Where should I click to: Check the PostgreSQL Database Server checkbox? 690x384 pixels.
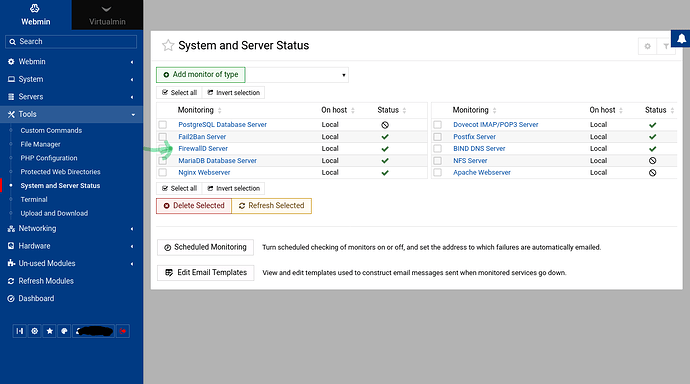pyautogui.click(x=163, y=125)
